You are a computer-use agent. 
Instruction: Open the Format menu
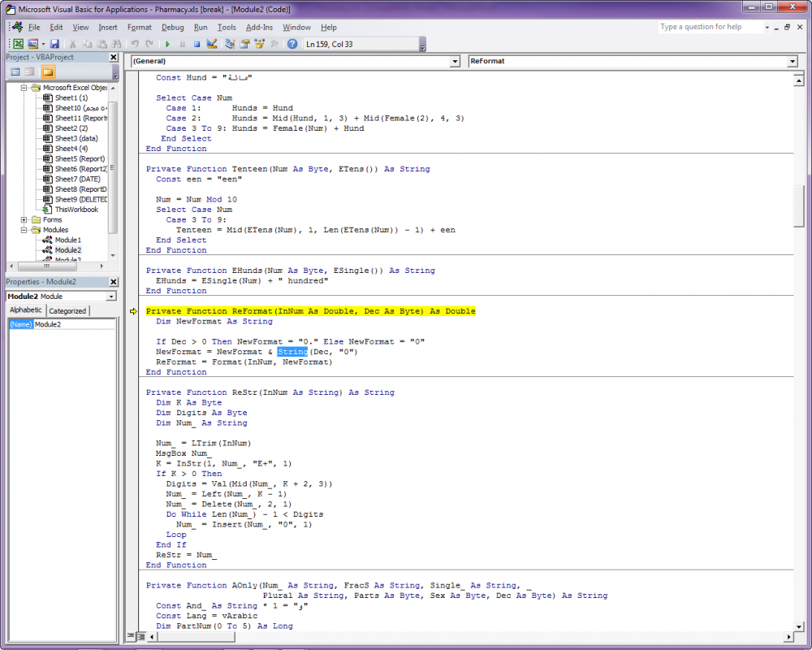point(140,28)
